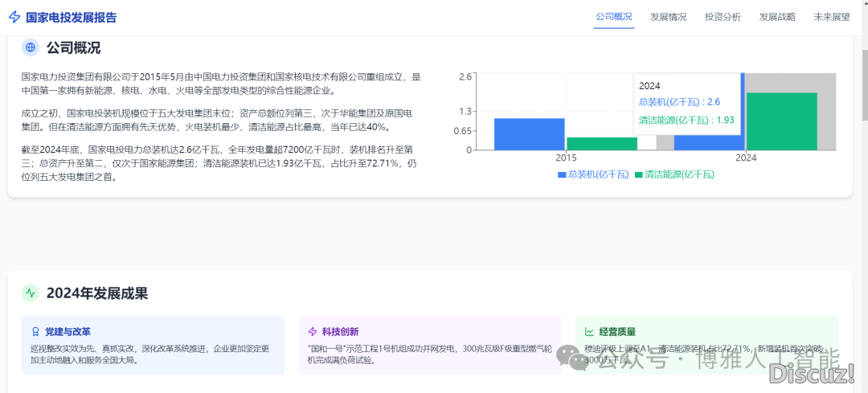Select the 未来展望 tab

[x=832, y=17]
